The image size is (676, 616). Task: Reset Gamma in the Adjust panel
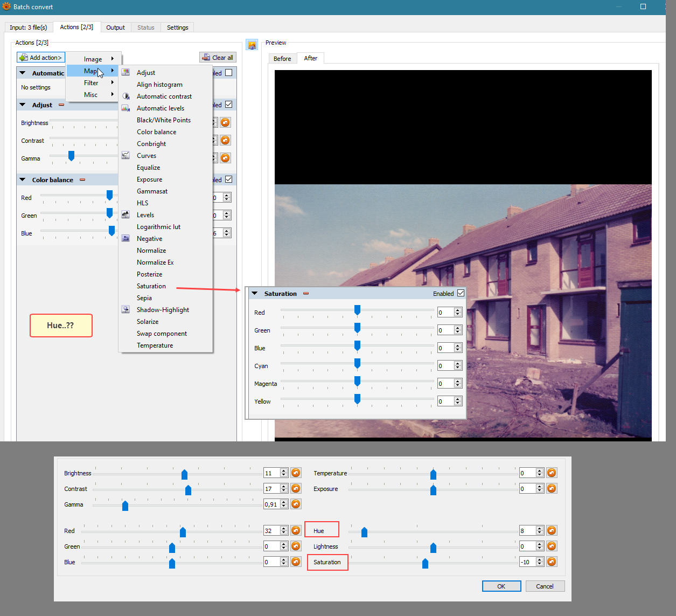click(225, 158)
